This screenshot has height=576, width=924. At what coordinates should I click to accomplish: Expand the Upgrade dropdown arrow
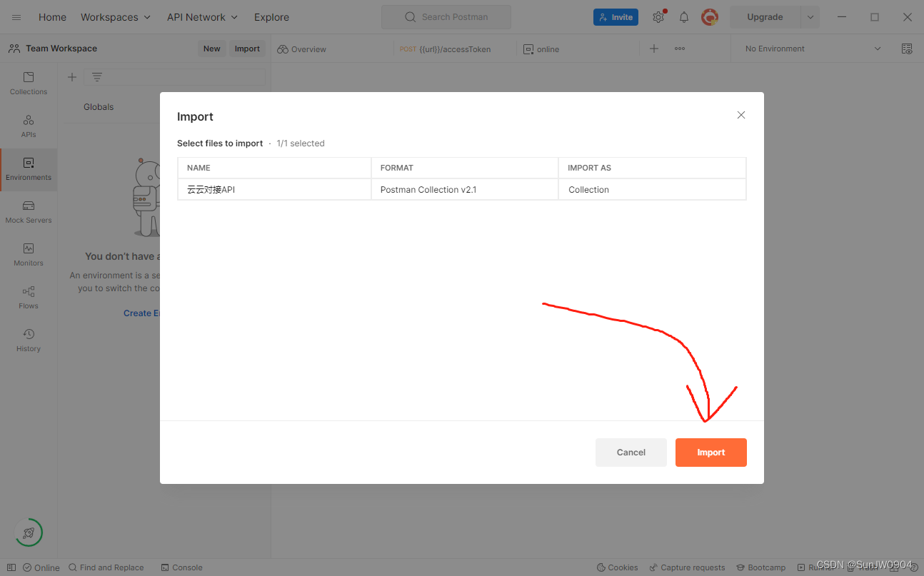point(810,17)
